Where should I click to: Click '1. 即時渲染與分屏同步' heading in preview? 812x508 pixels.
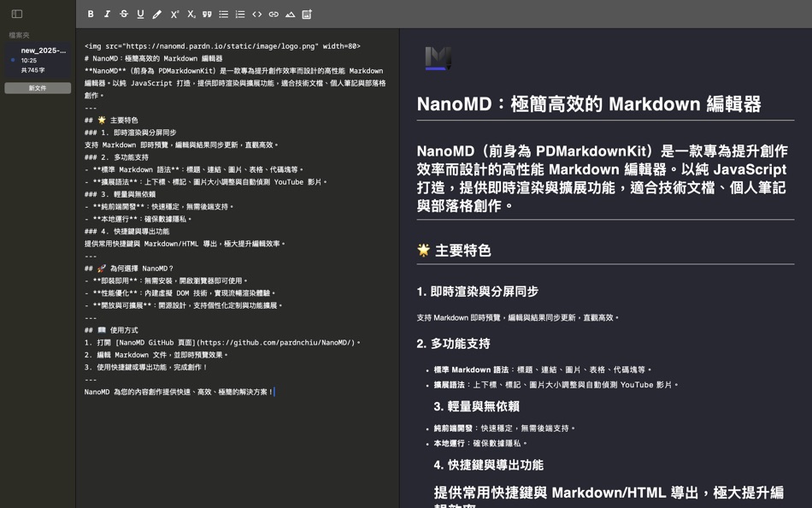point(478,292)
